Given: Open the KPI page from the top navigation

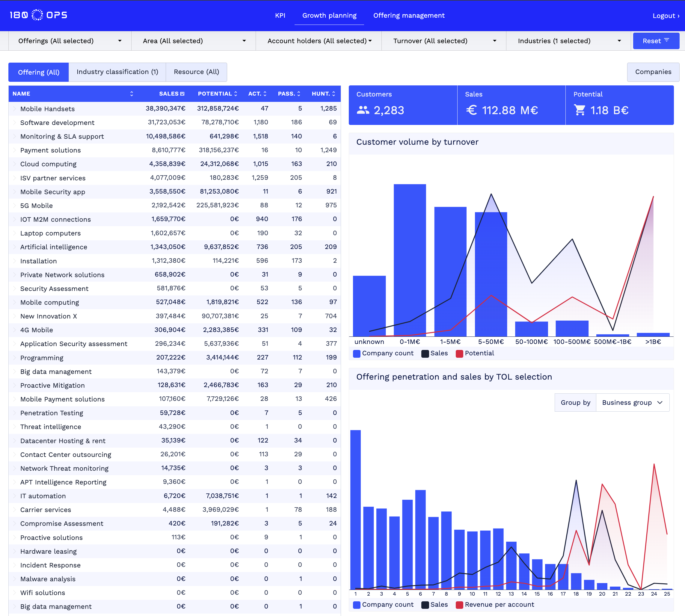Looking at the screenshot, I should pos(280,15).
